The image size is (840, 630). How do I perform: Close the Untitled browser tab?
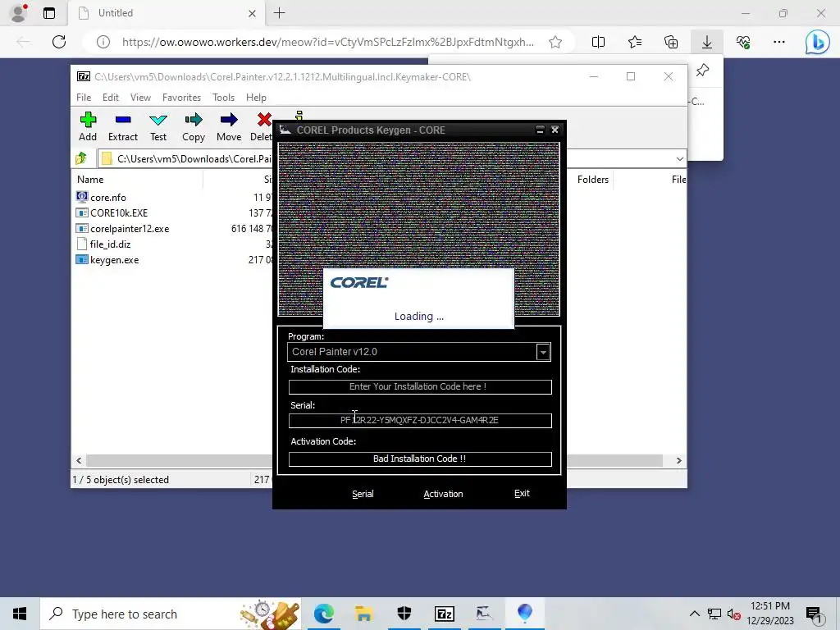point(253,13)
